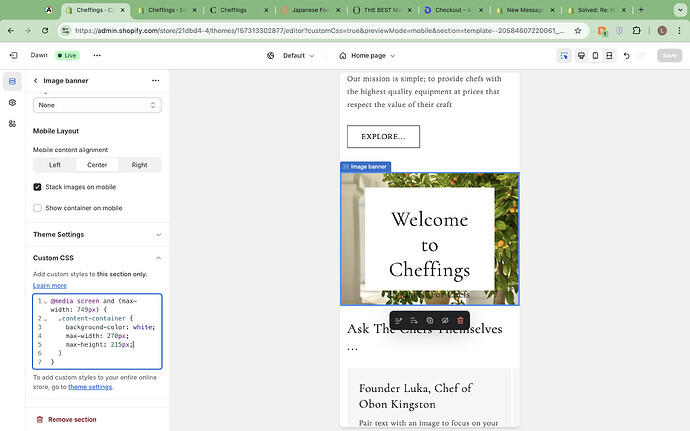Open a new browser tab
This screenshot has width=690, height=431.
tap(641, 10)
